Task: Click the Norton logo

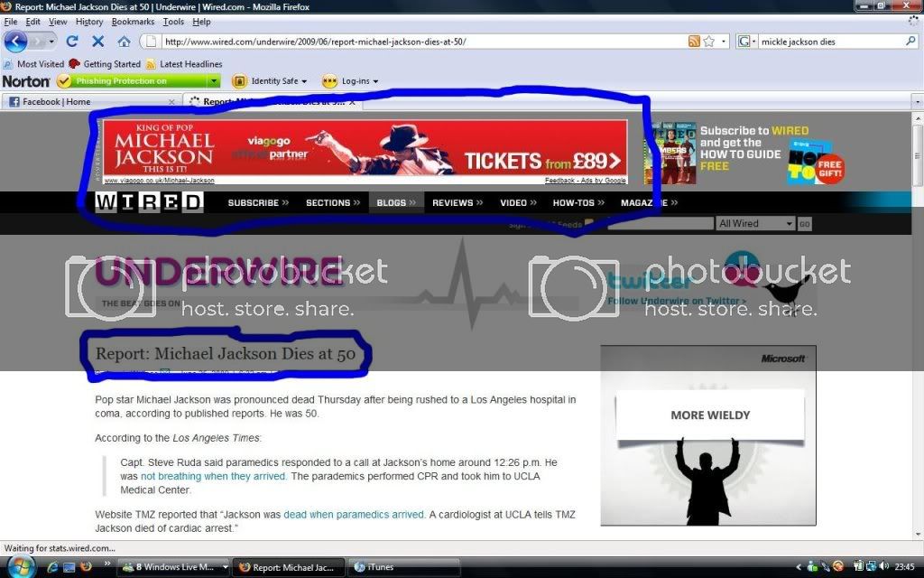Action: click(26, 80)
